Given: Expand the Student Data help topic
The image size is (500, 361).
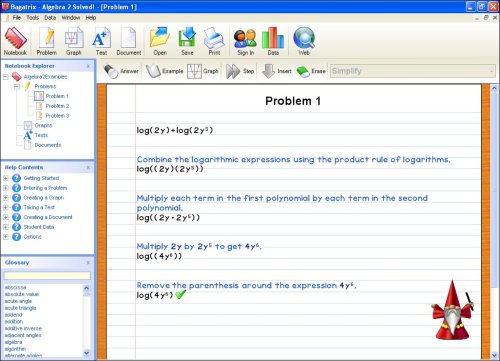Looking at the screenshot, I should pyautogui.click(x=6, y=227).
